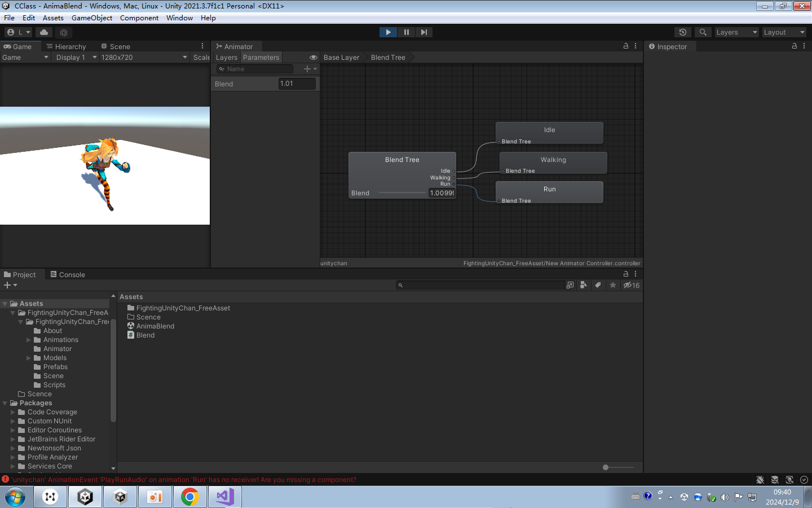Select the Inspector tab
Image resolution: width=812 pixels, height=508 pixels.
[669, 46]
